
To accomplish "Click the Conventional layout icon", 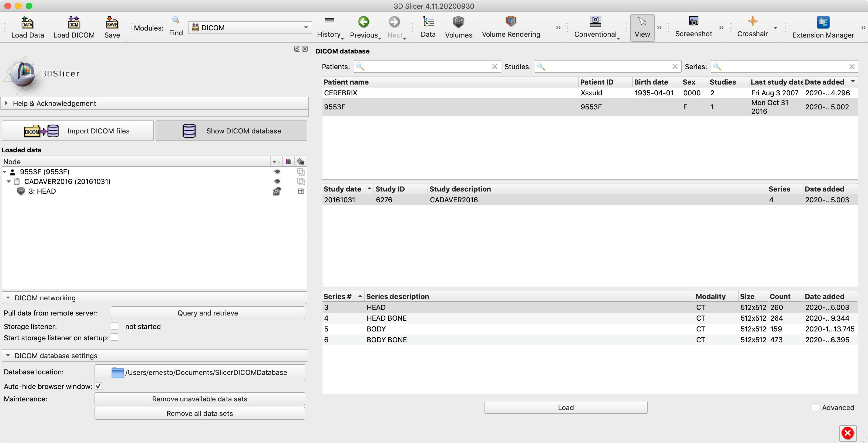I will pos(596,27).
